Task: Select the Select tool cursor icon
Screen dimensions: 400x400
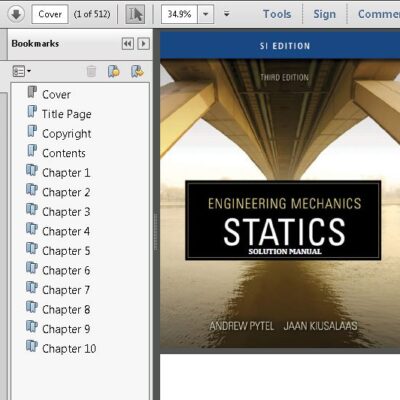Action: (135, 14)
